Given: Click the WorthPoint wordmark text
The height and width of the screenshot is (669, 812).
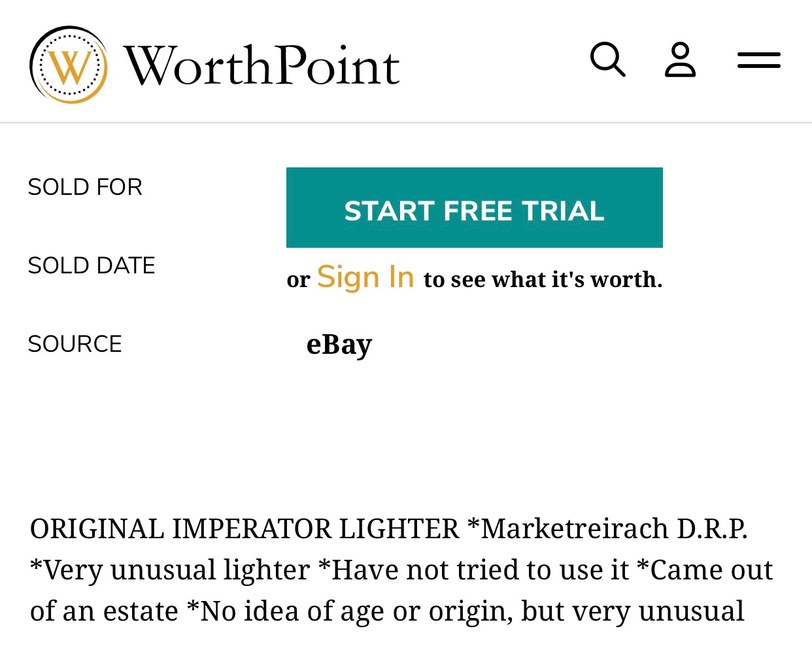Looking at the screenshot, I should pos(262,65).
